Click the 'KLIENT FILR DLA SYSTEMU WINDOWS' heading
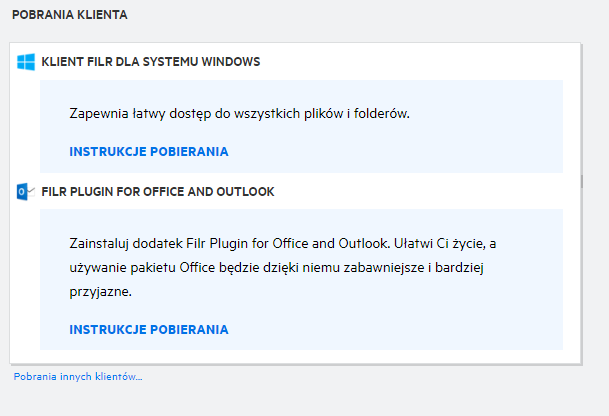 coord(151,62)
